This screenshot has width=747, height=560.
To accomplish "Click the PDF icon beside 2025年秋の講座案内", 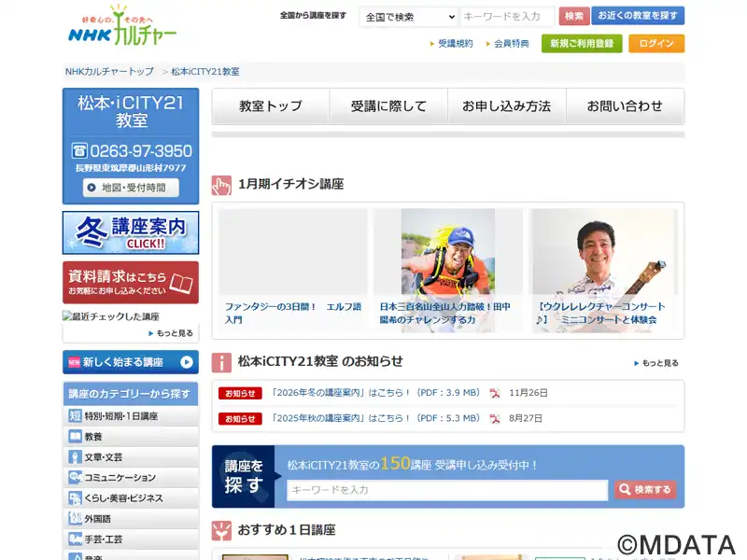I will click(495, 419).
